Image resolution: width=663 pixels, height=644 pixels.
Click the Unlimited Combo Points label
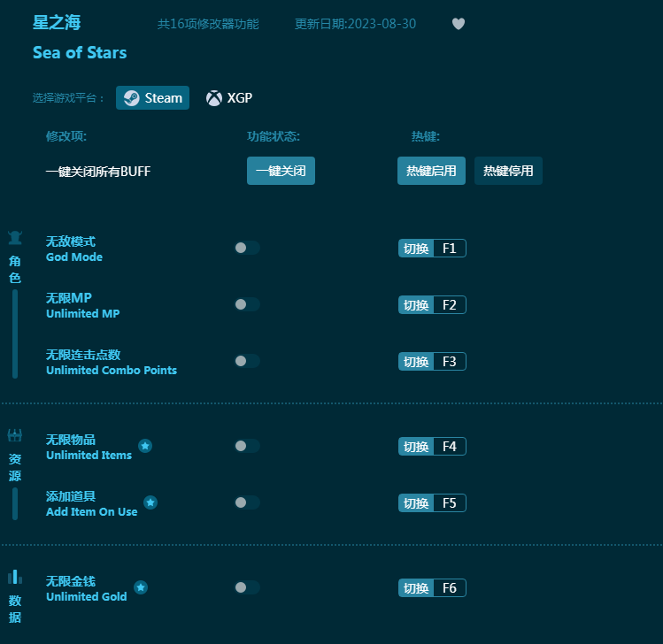pyautogui.click(x=112, y=370)
